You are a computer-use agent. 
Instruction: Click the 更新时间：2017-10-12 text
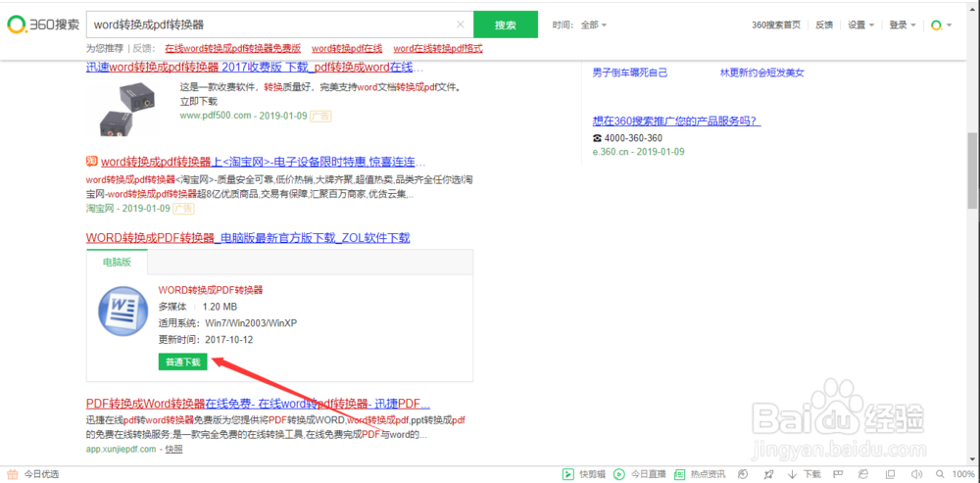[206, 340]
